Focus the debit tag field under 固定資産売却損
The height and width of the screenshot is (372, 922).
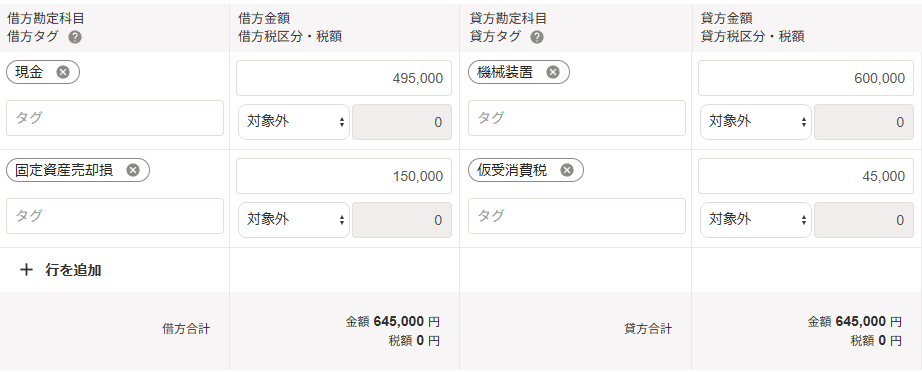point(115,216)
